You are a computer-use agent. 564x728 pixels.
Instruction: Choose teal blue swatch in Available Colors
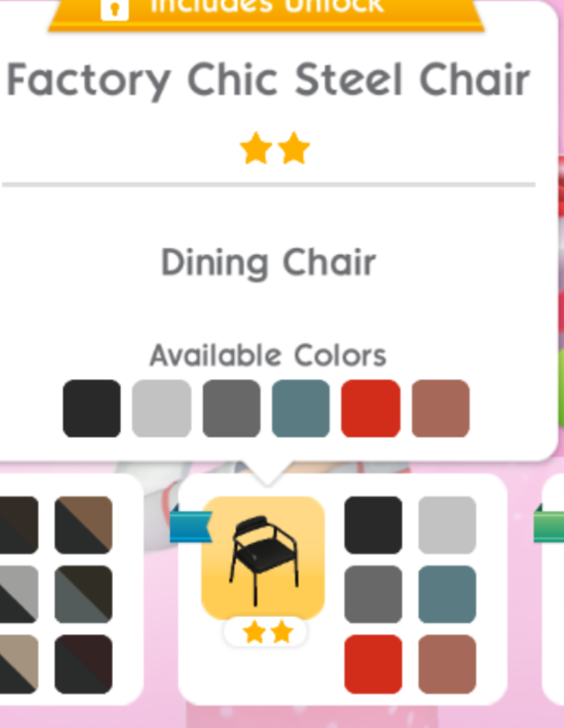click(301, 408)
